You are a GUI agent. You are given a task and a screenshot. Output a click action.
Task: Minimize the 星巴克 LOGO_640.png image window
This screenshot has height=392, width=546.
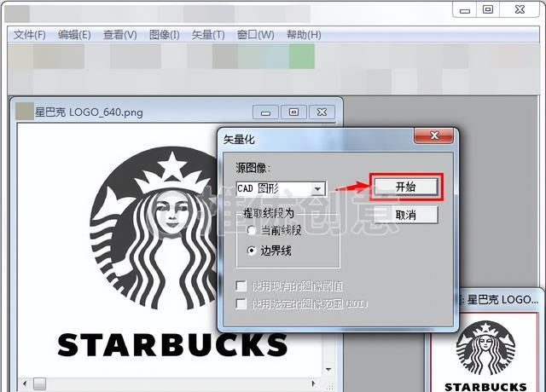pos(265,112)
